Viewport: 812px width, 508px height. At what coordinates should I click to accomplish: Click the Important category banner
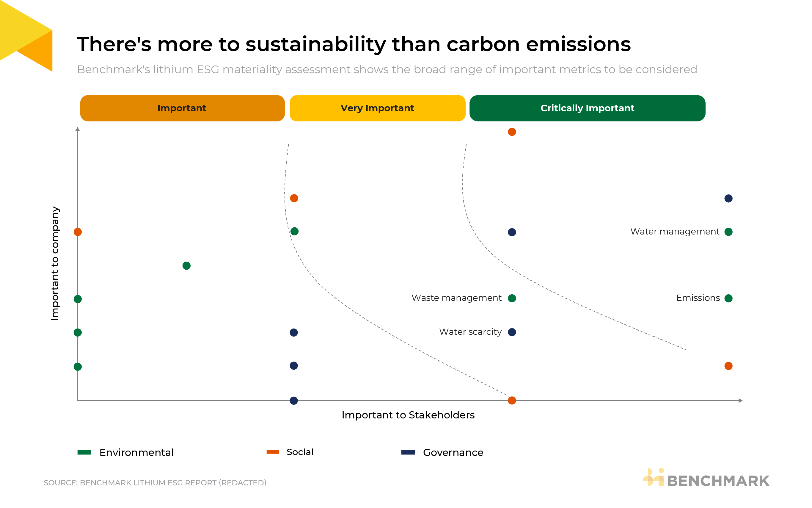tap(182, 108)
